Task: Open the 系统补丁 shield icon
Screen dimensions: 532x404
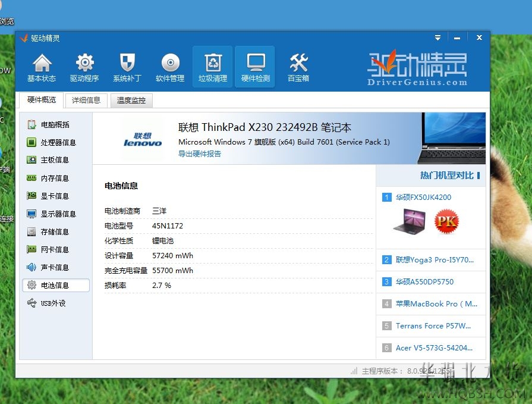Action: tap(127, 67)
